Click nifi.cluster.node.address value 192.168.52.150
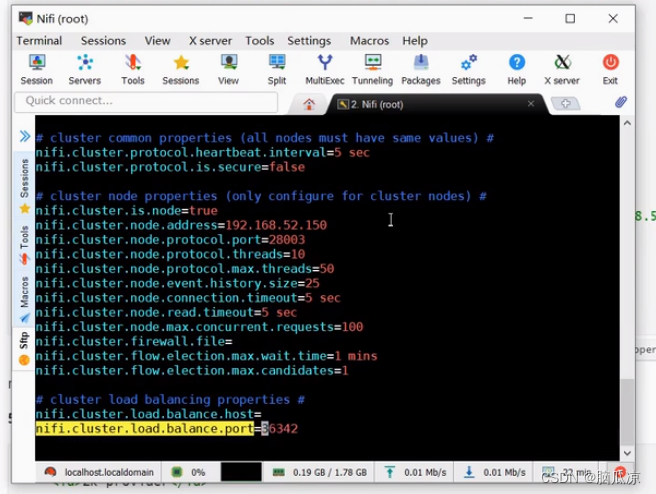 pyautogui.click(x=276, y=225)
